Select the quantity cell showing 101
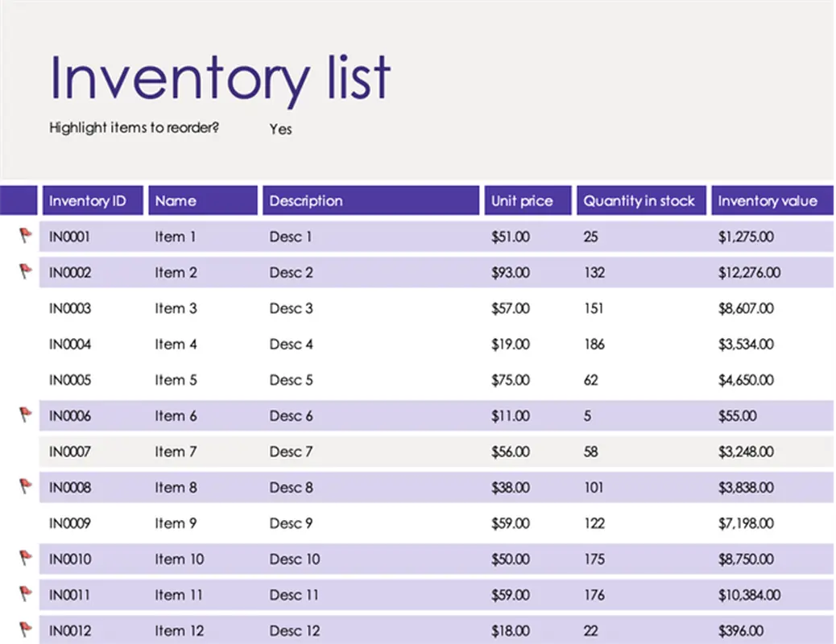The height and width of the screenshot is (644, 836). (x=594, y=487)
